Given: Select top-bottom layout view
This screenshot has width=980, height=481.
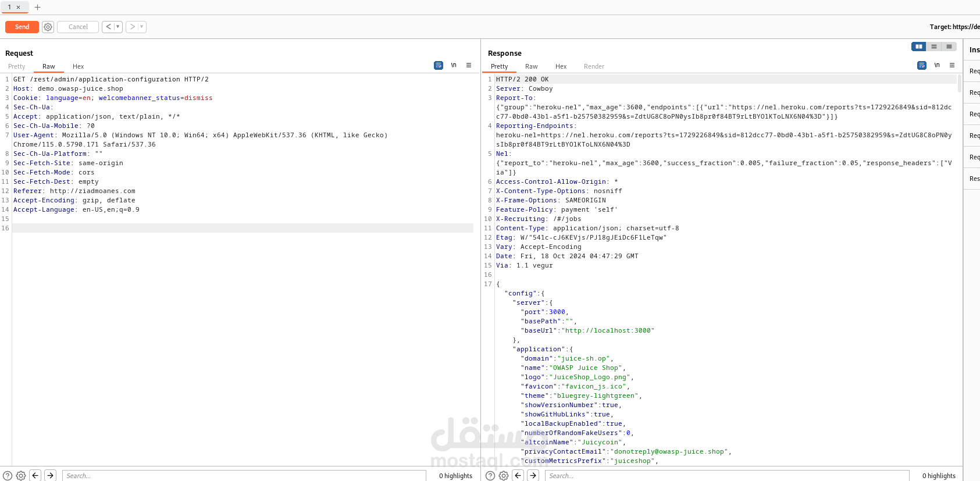Looking at the screenshot, I should click(x=934, y=47).
